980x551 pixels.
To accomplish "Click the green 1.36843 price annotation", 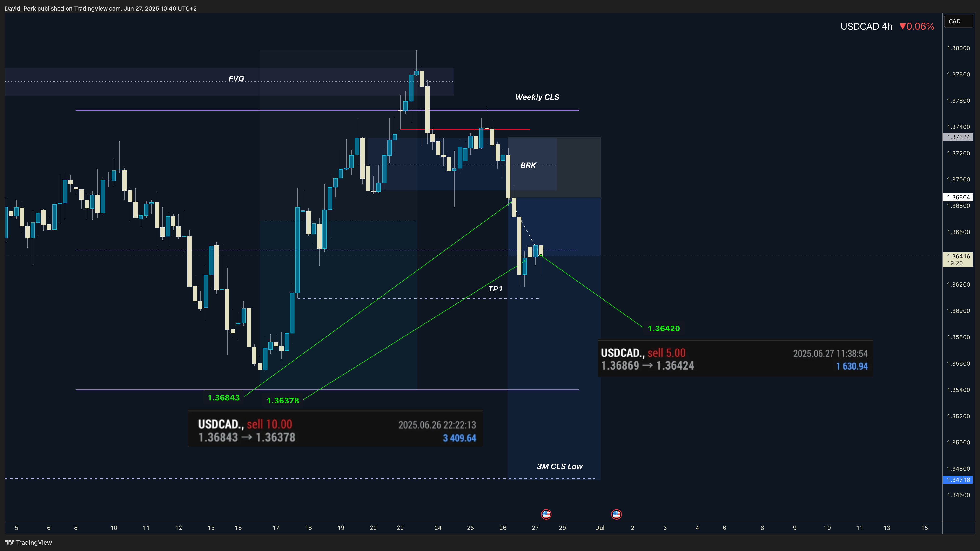I will click(x=223, y=398).
